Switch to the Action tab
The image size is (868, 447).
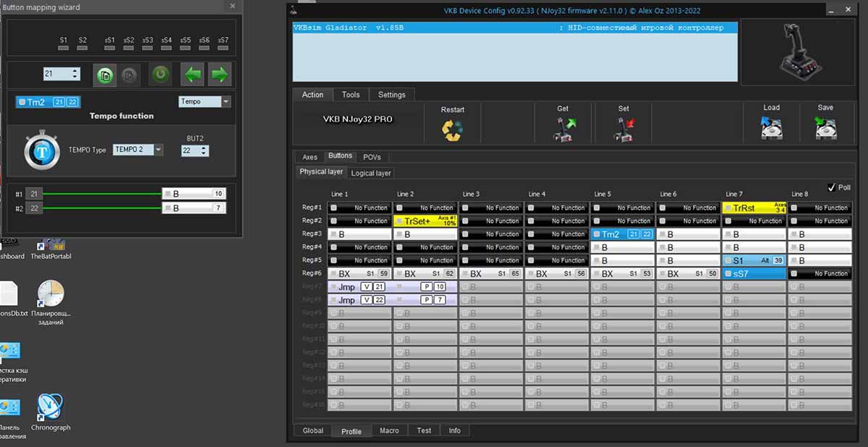[312, 95]
